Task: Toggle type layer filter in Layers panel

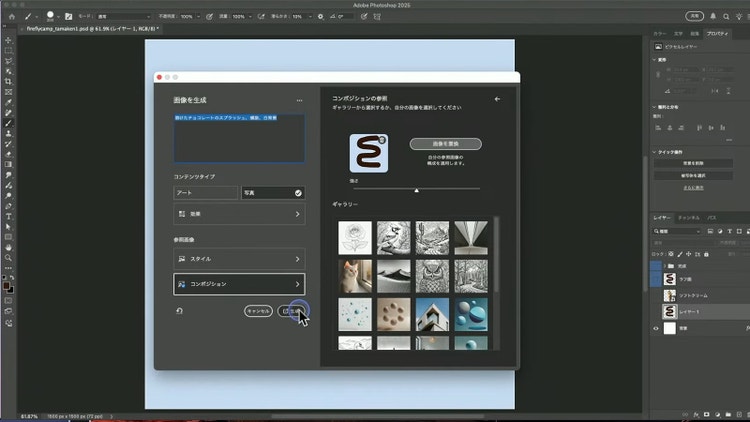Action: point(729,231)
